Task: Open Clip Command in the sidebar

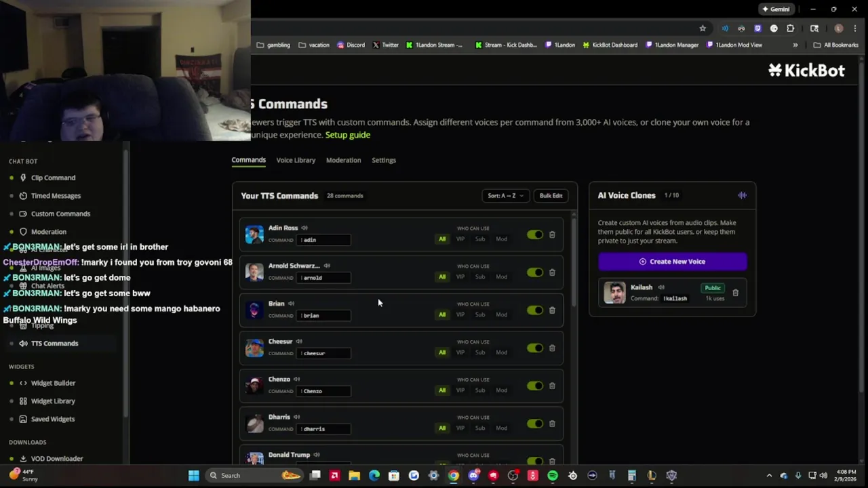Action: pos(53,178)
